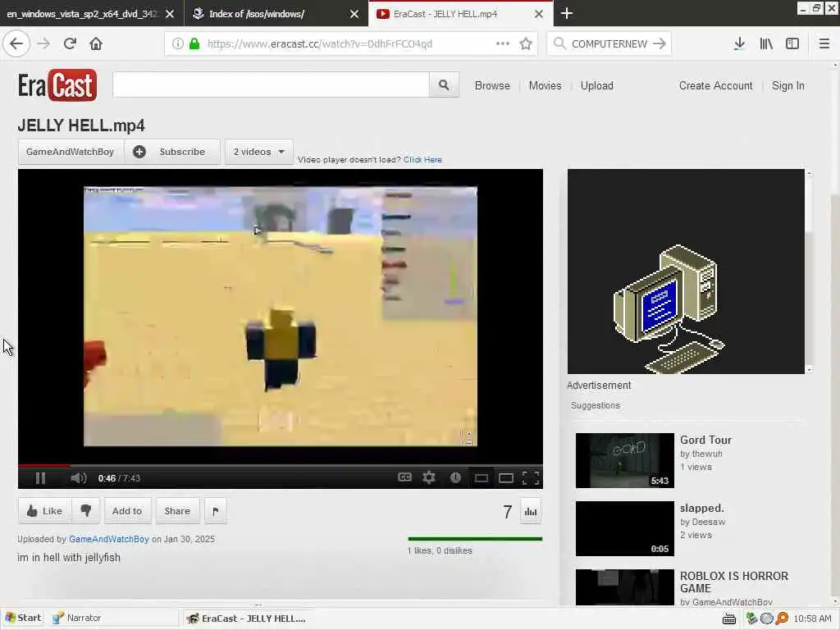Click the Add to button
Image resolution: width=840 pixels, height=630 pixels.
click(x=127, y=510)
